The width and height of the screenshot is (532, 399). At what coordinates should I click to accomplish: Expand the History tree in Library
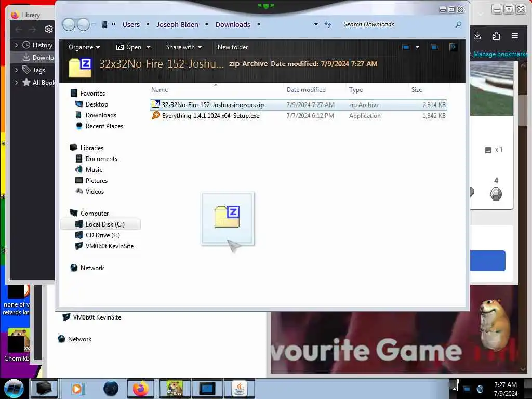tap(16, 45)
